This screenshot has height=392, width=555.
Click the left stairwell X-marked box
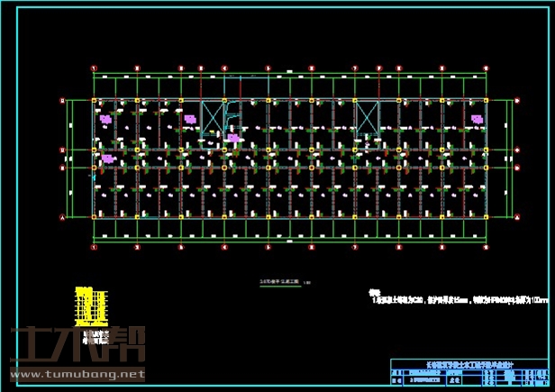[x=212, y=118]
